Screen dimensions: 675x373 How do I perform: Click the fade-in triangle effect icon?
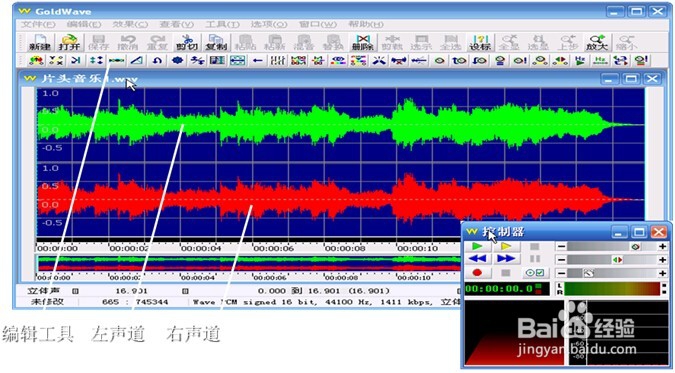click(137, 60)
